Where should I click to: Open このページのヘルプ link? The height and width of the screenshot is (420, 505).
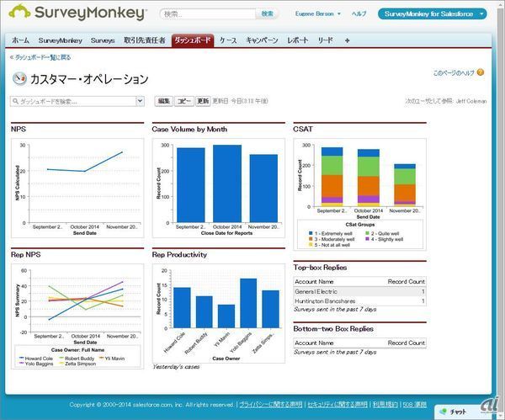[454, 72]
